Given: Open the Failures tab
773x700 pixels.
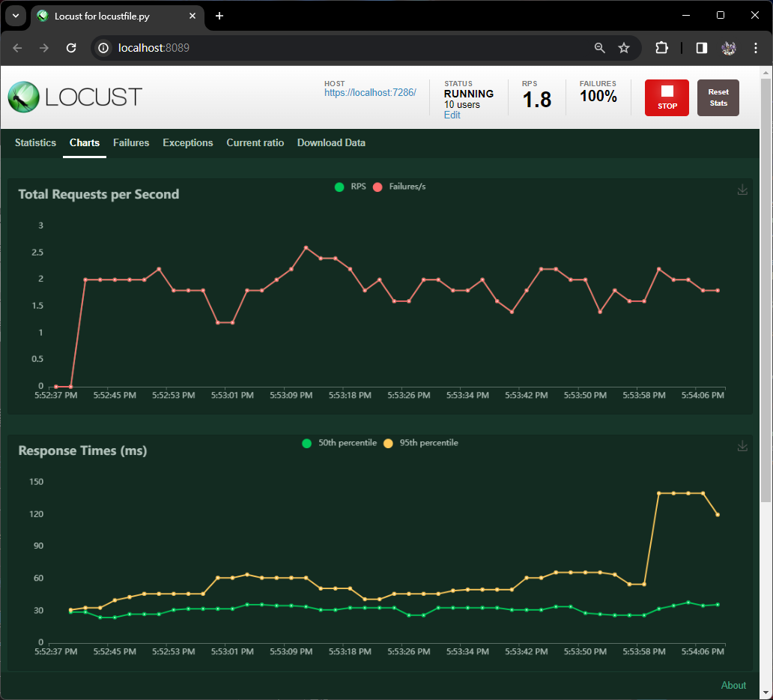Looking at the screenshot, I should click(131, 142).
